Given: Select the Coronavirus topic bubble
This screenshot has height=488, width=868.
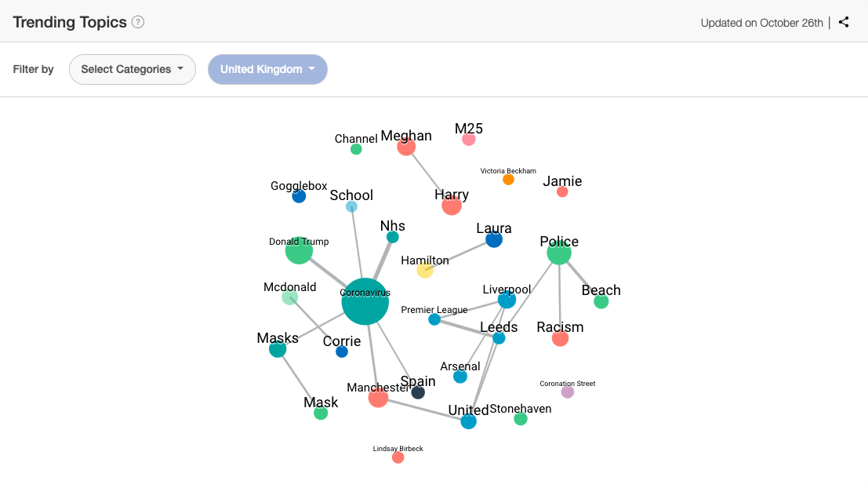Looking at the screenshot, I should click(x=364, y=303).
